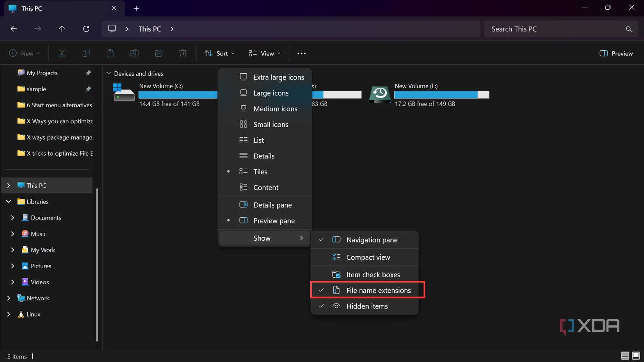Select Extra large icons view

tap(278, 77)
